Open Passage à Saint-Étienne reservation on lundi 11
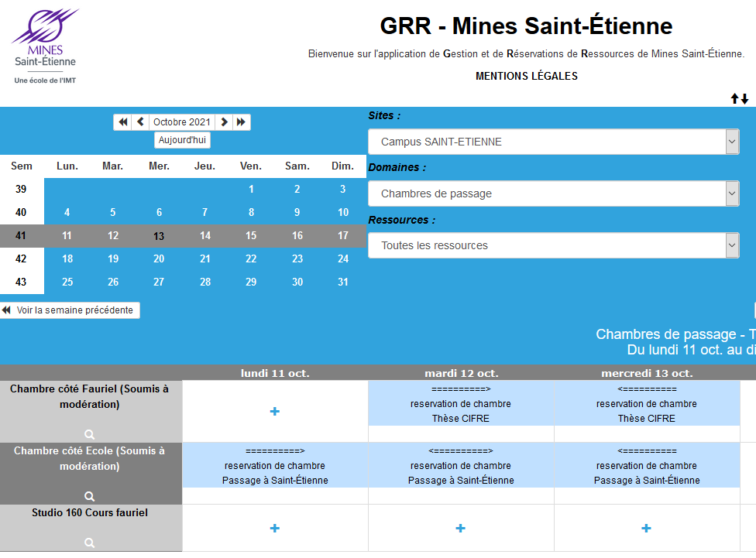756x558 pixels. [x=275, y=465]
